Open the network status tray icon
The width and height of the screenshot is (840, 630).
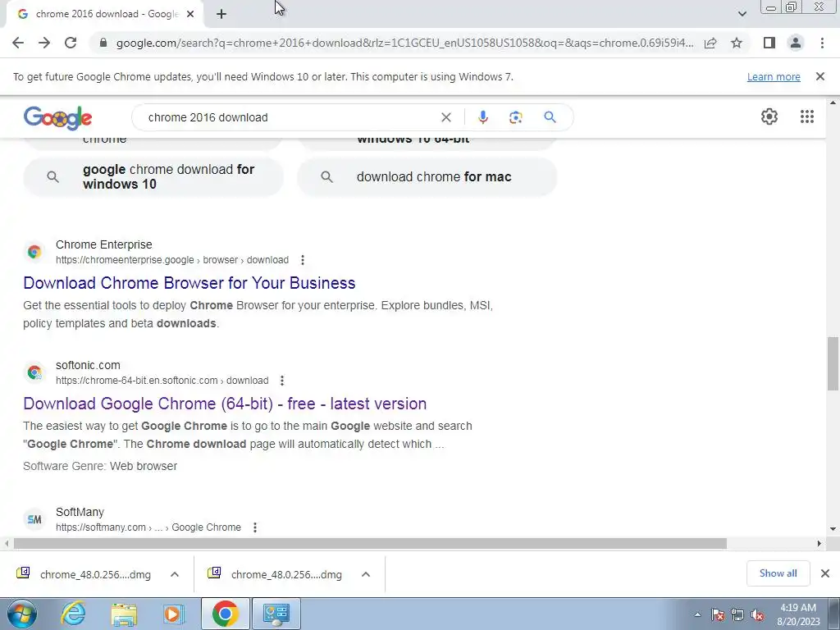(737, 614)
